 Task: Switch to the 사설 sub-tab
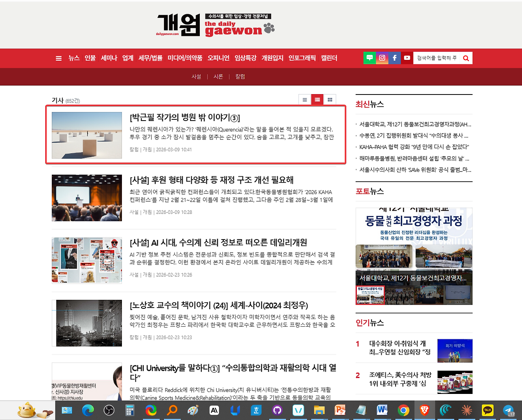tap(197, 77)
